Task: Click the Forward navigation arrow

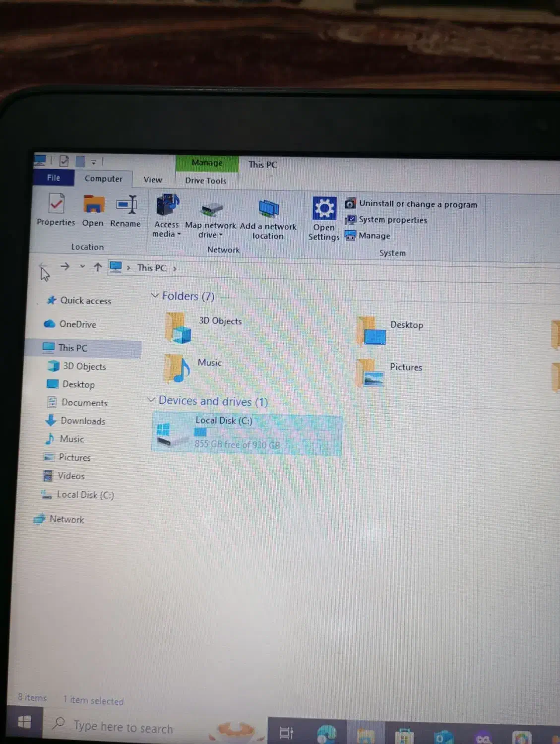Action: click(65, 266)
